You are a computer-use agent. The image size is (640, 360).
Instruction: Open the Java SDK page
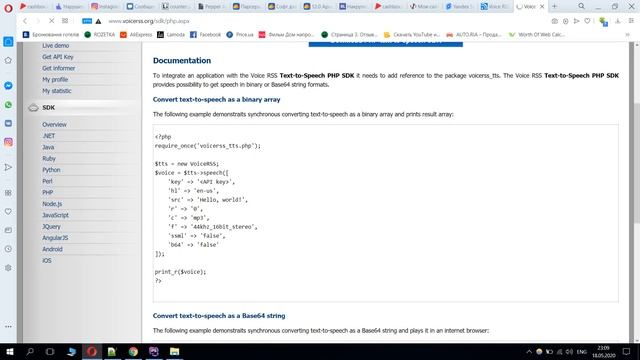point(48,147)
